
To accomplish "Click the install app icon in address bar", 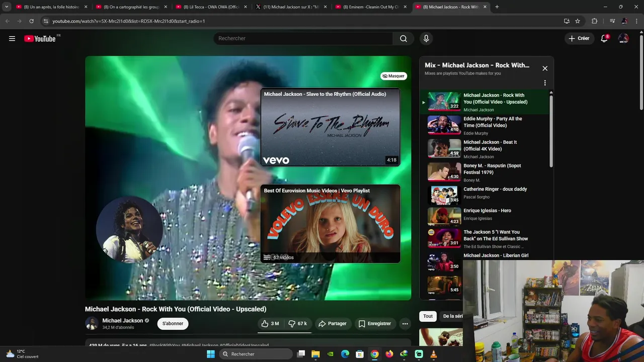I will (567, 21).
